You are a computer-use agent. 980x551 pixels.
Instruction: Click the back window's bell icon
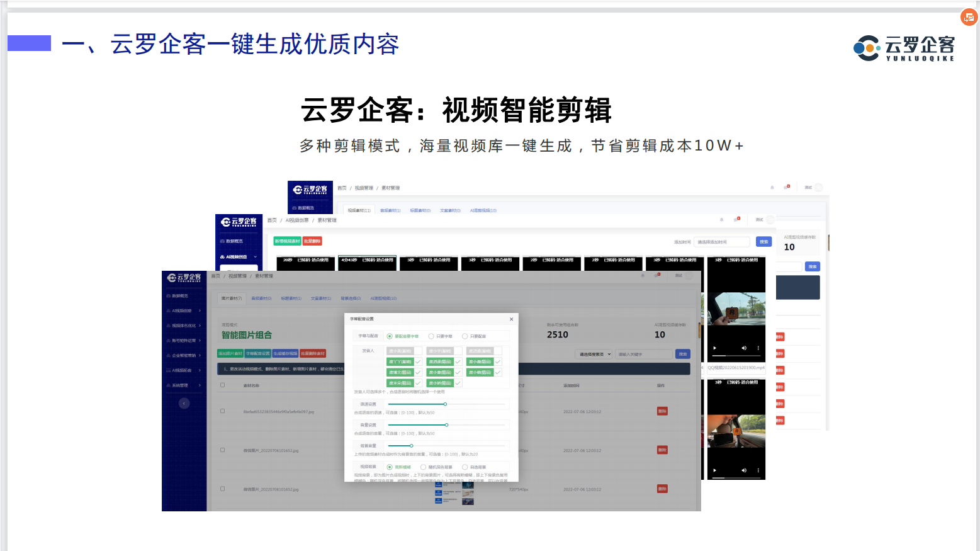click(772, 187)
